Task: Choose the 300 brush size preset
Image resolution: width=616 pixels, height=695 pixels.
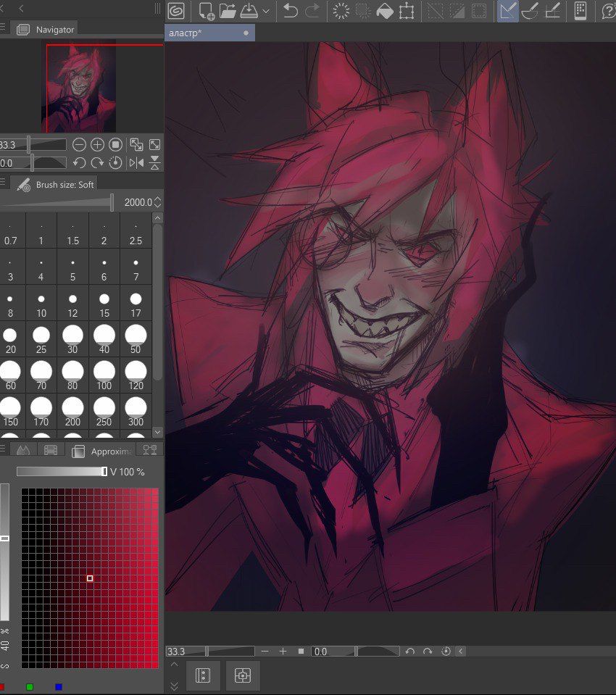Action: [x=136, y=412]
